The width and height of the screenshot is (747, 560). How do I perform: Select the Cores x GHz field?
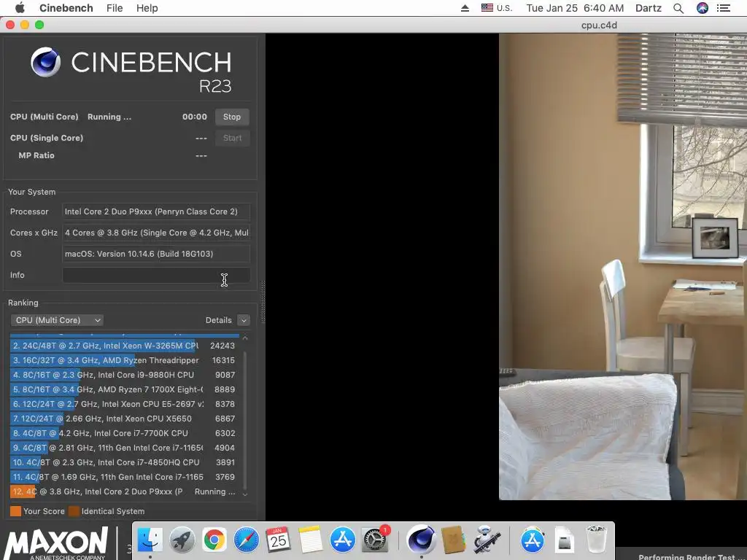pyautogui.click(x=156, y=233)
